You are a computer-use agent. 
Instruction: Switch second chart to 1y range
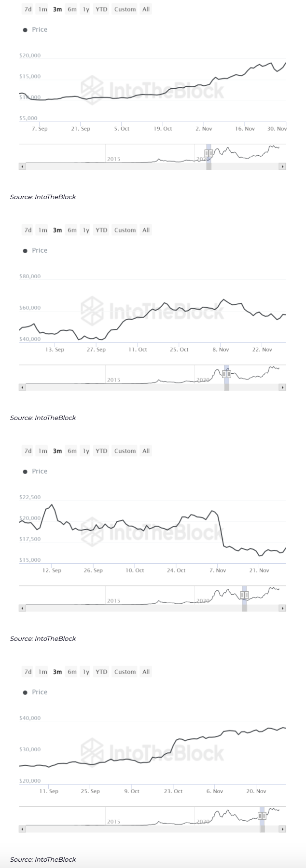[86, 230]
